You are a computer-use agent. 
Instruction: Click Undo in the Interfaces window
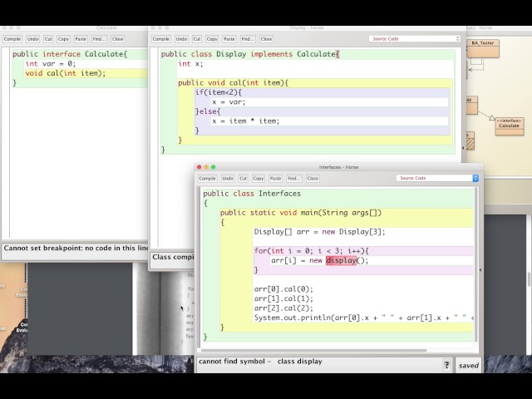[x=228, y=179]
